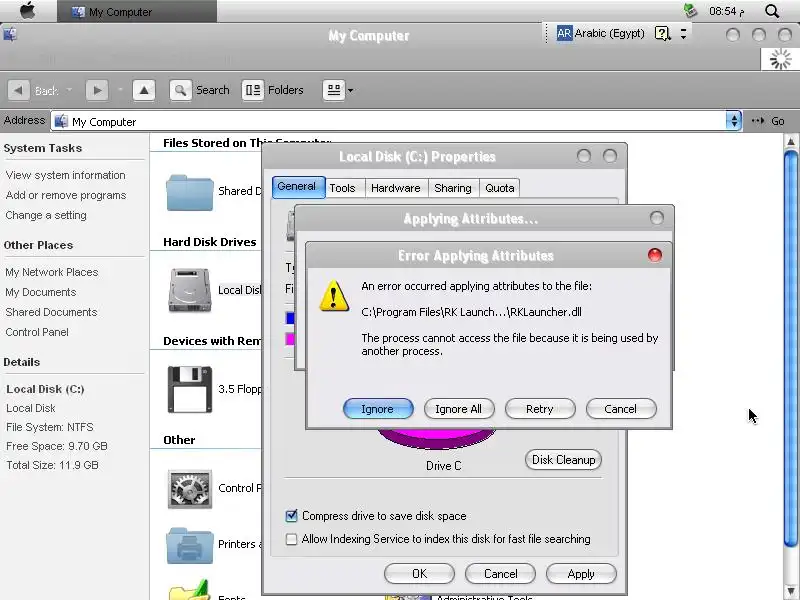Click the magenta free space color swatch
This screenshot has height=600, width=800.
(x=290, y=339)
